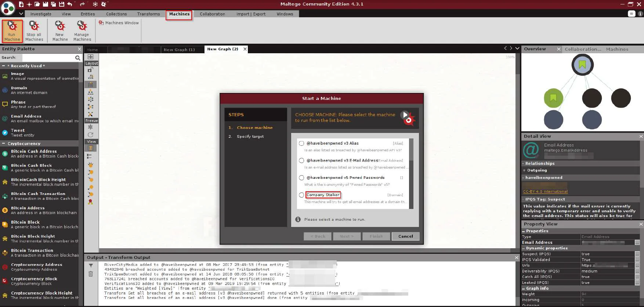Click the Specify target step in dialog
Viewport: 644px width, 307px height.
[250, 137]
